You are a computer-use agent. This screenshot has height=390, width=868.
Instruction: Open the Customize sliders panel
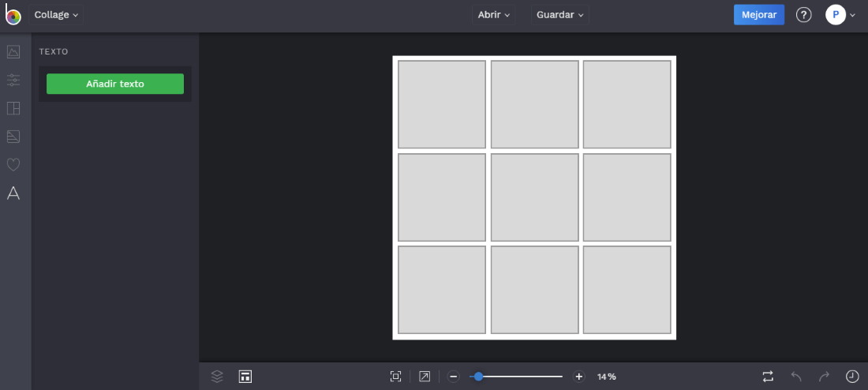pyautogui.click(x=13, y=80)
